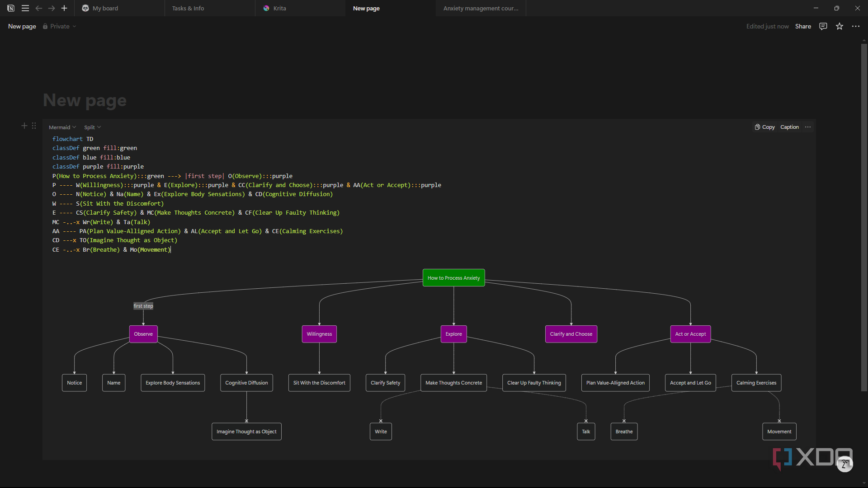This screenshot has width=868, height=488.
Task: Click the vertical page scrollbar
Action: tap(864, 217)
